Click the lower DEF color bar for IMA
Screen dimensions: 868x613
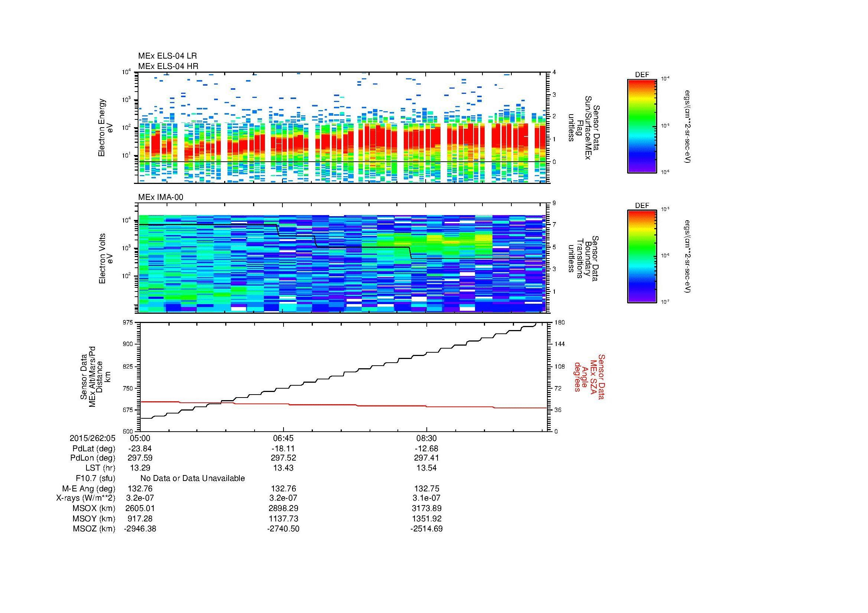(642, 257)
